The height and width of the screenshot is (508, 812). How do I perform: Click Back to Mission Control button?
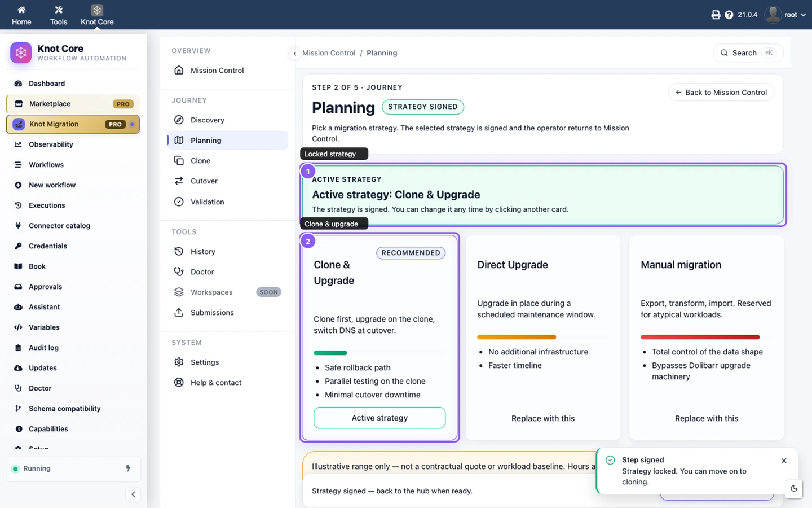click(x=721, y=93)
